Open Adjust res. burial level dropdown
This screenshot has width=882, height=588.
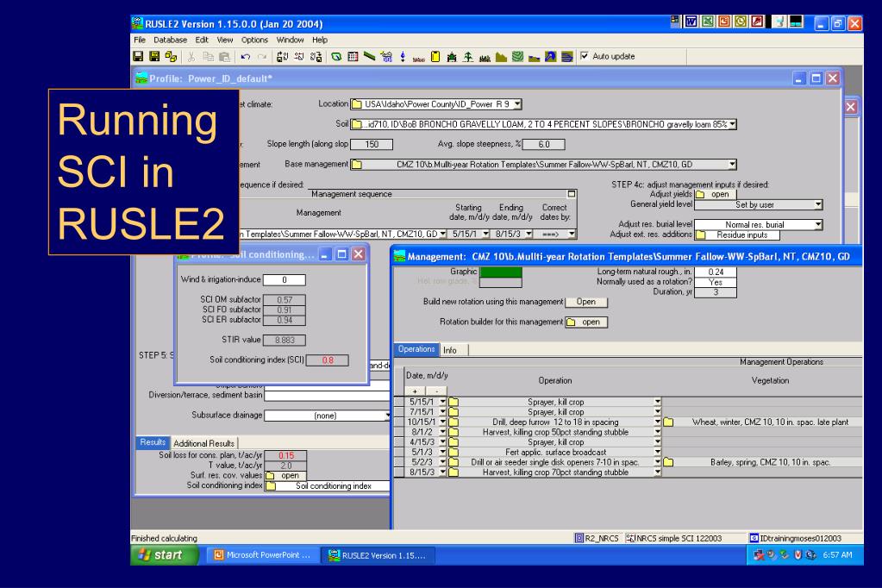click(818, 224)
